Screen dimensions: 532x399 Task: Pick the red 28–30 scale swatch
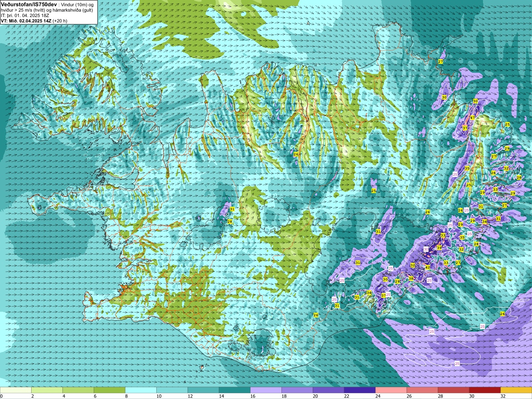[x=454, y=390]
